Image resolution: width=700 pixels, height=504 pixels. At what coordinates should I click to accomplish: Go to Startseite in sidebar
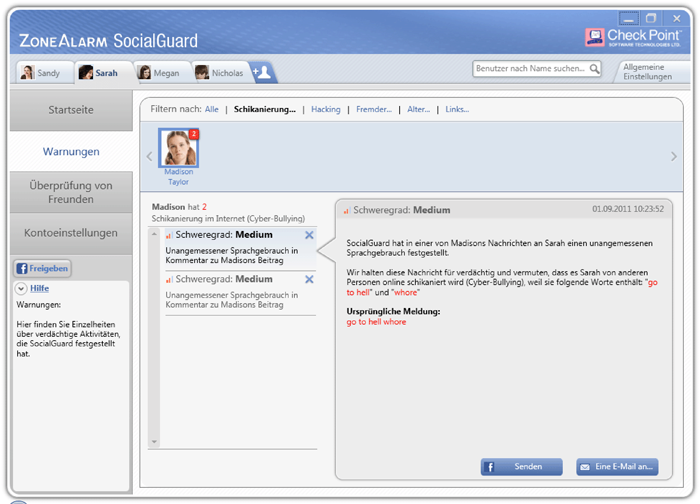point(71,110)
